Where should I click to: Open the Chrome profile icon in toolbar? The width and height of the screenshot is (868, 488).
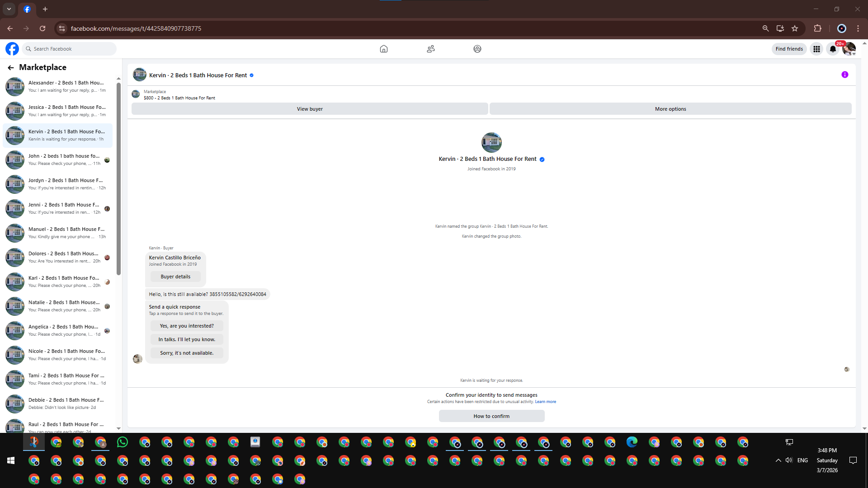842,28
